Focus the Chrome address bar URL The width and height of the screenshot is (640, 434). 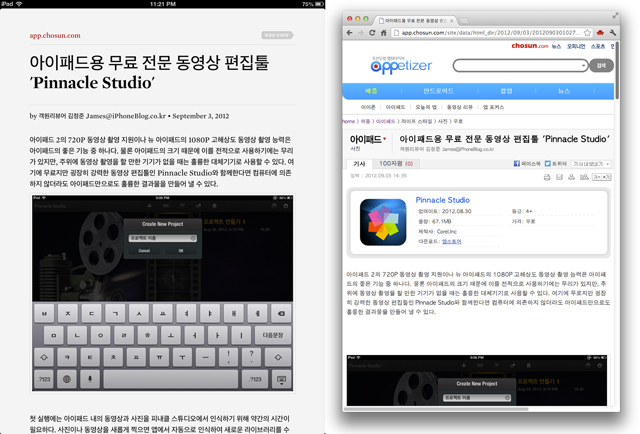pos(491,33)
